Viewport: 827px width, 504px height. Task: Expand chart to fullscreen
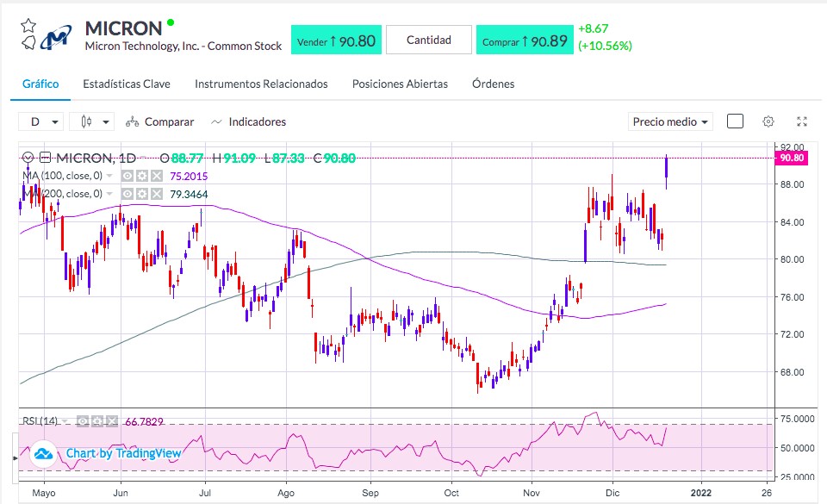tap(802, 121)
